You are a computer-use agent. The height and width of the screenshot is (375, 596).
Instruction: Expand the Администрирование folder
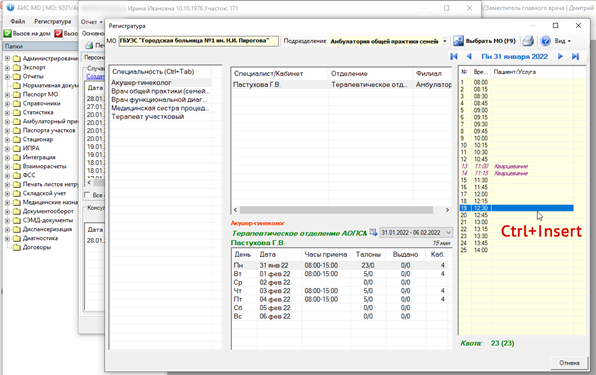[7, 59]
